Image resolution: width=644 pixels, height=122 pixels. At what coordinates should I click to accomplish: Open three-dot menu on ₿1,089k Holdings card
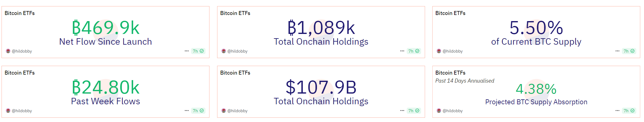coord(402,51)
